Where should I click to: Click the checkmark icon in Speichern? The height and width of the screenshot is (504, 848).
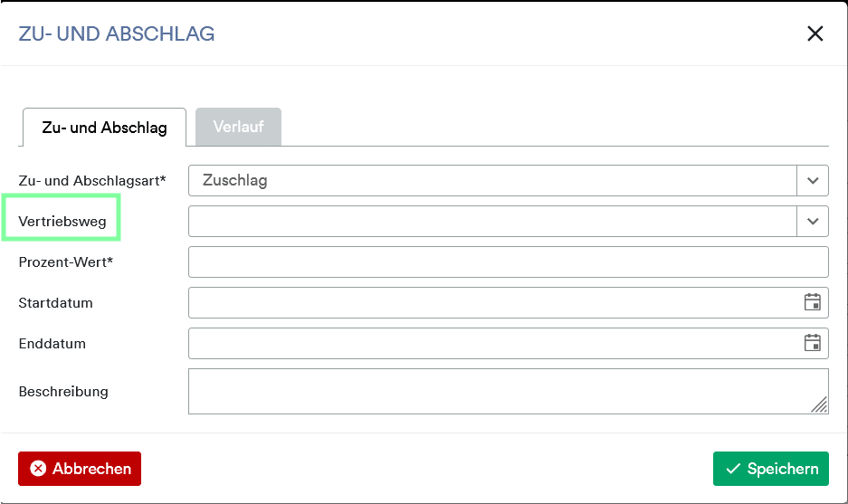pyautogui.click(x=733, y=469)
